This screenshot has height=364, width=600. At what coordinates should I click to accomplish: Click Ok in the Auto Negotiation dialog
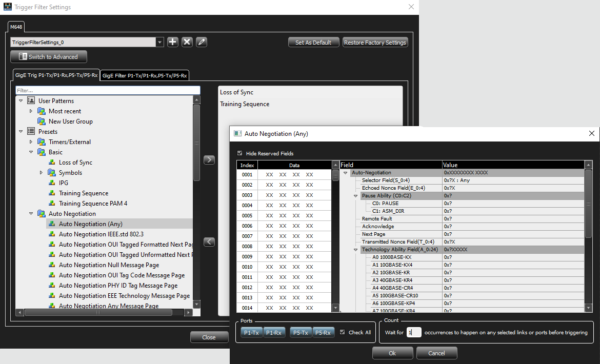pos(393,353)
